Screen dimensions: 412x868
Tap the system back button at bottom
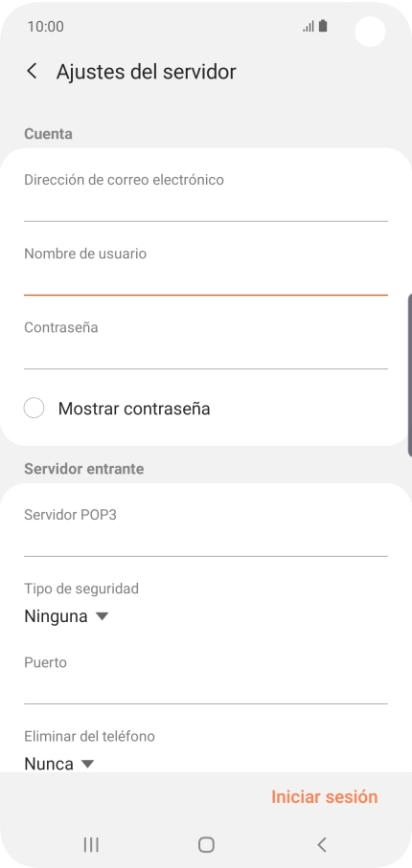pyautogui.click(x=322, y=844)
